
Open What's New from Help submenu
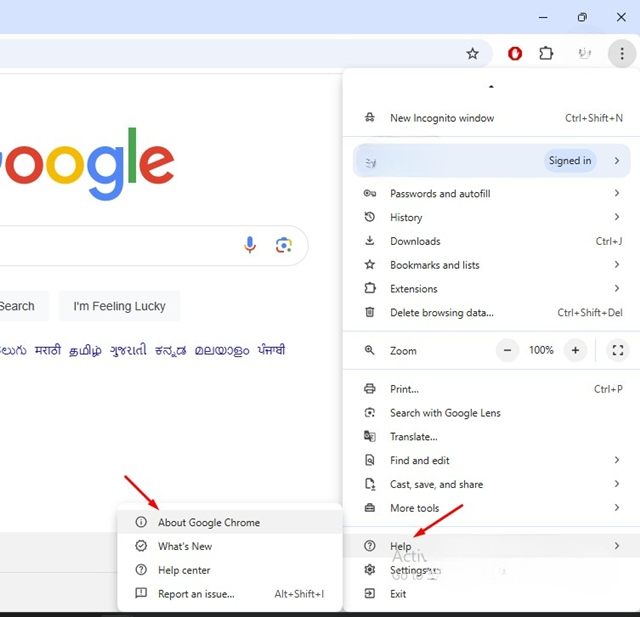coord(229,546)
